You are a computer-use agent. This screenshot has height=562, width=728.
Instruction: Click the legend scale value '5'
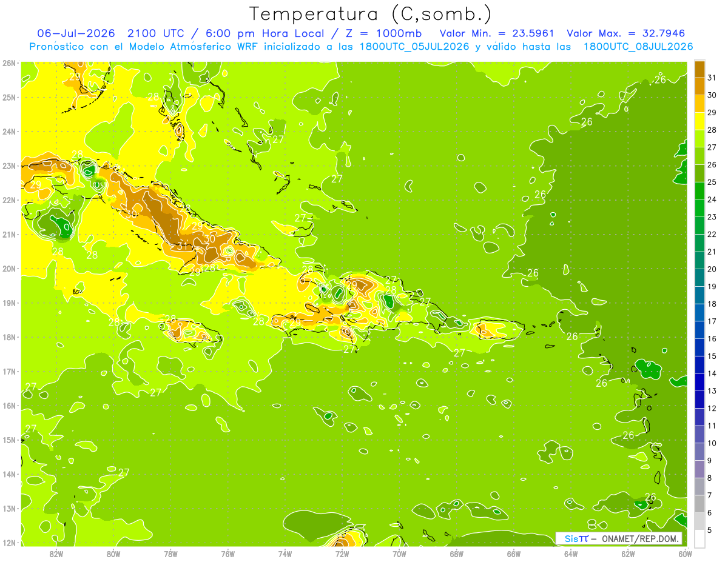[x=710, y=530]
